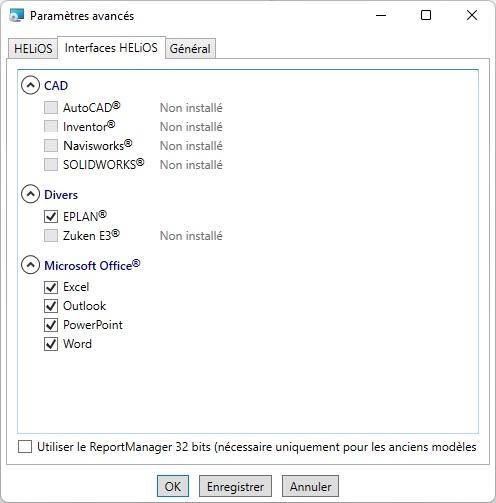This screenshot has height=503, width=496.
Task: Click the Zuken E3 checkbox
Action: [x=51, y=236]
